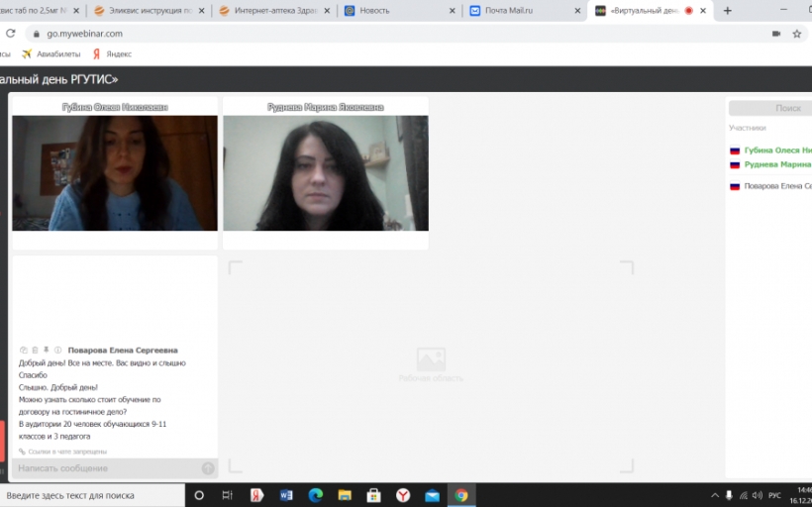Image resolution: width=812 pixels, height=507 pixels.
Task: Click the microphone tray icon
Action: [x=729, y=495]
